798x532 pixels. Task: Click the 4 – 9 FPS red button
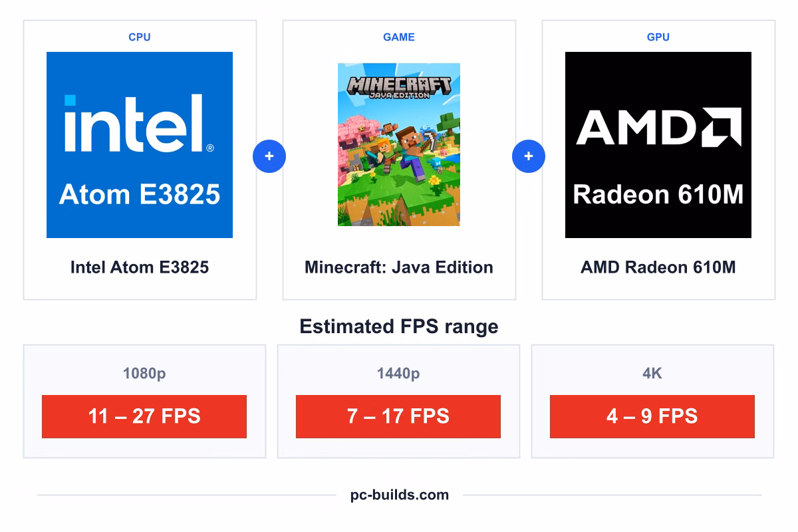tap(652, 416)
